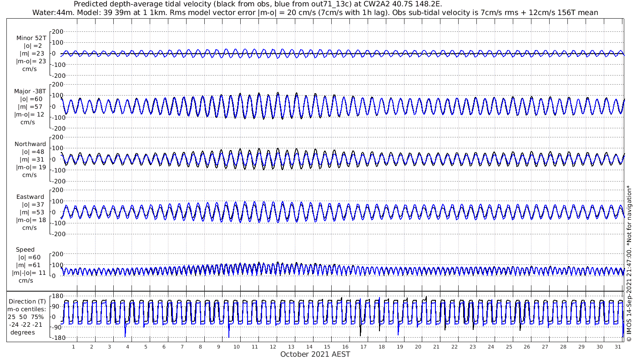Select the 'Major -38T' panel label
The height and width of the screenshot is (364, 637).
click(30, 91)
